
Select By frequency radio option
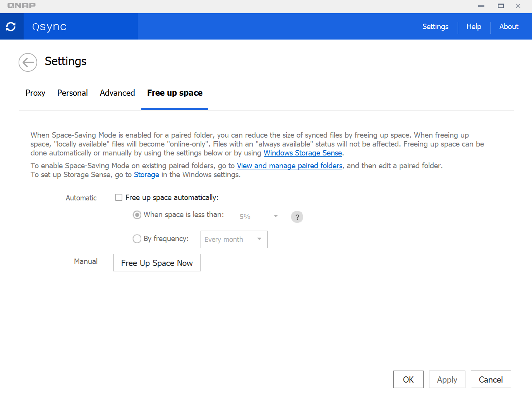coord(137,239)
